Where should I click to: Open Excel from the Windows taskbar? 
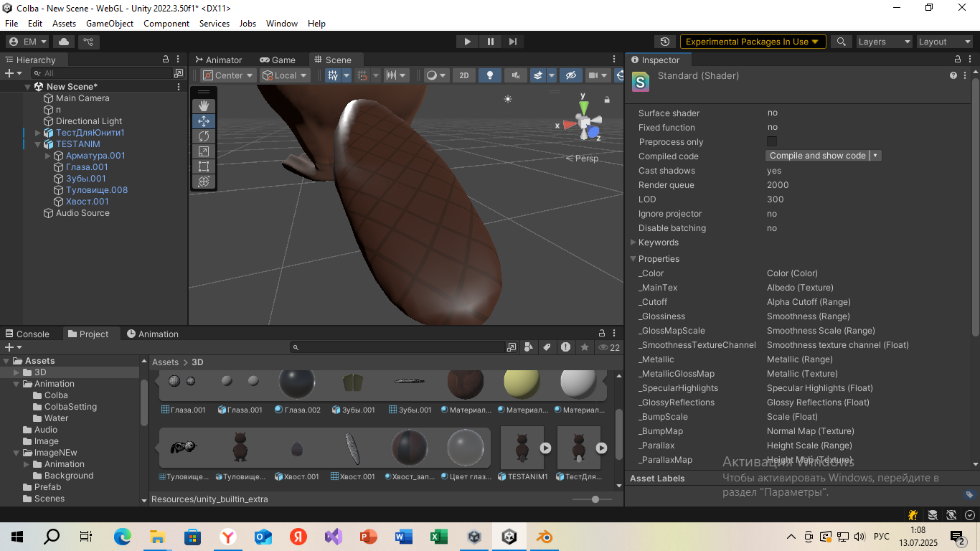point(439,537)
